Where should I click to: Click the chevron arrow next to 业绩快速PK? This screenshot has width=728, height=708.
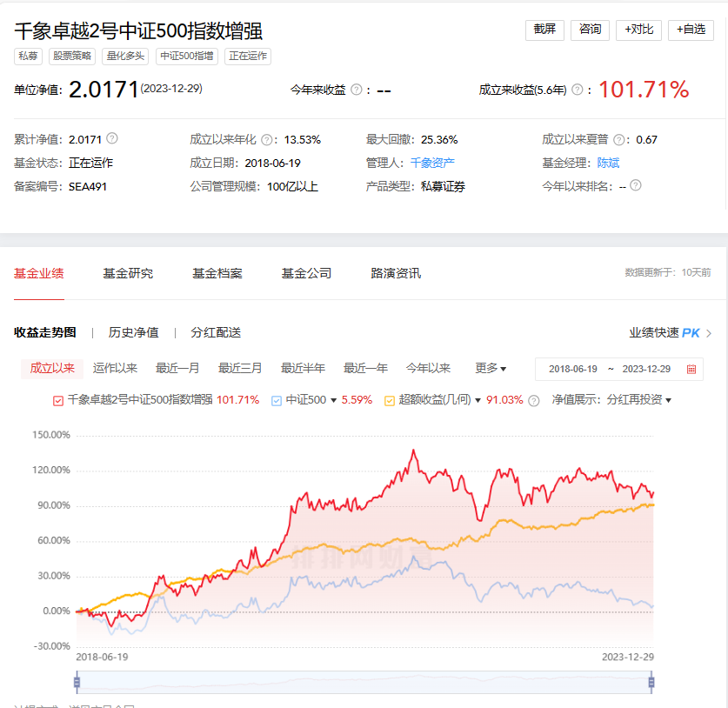click(709, 333)
